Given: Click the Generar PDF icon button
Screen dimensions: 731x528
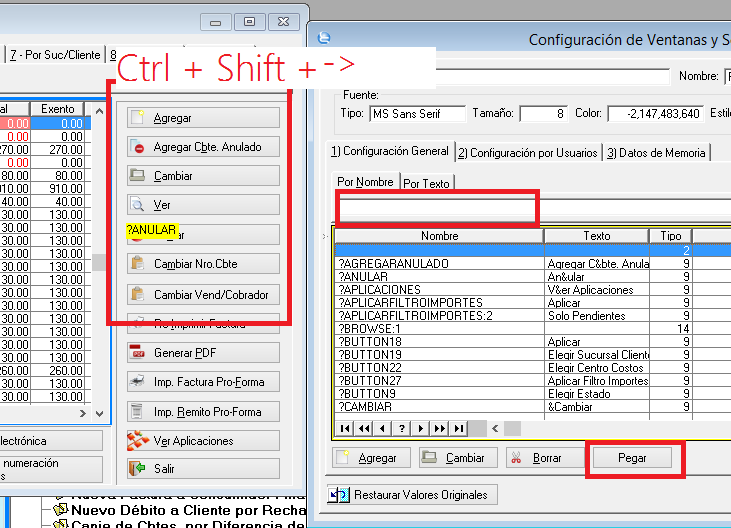Looking at the screenshot, I should (138, 354).
